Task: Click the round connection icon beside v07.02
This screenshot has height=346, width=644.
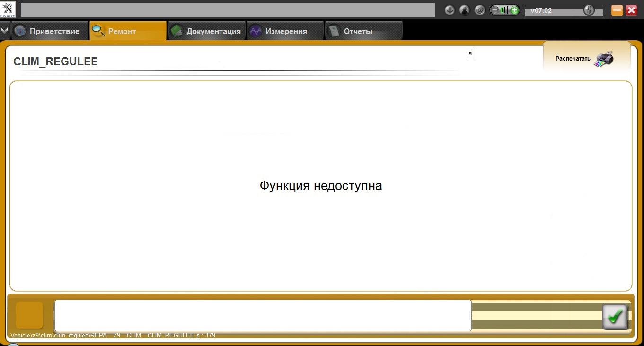Action: tap(589, 10)
